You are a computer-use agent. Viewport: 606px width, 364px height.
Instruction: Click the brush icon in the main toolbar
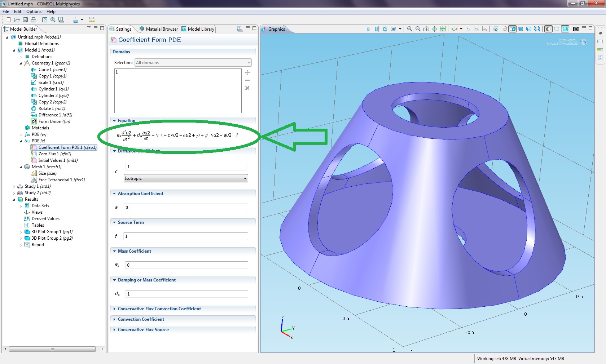pyautogui.click(x=75, y=20)
